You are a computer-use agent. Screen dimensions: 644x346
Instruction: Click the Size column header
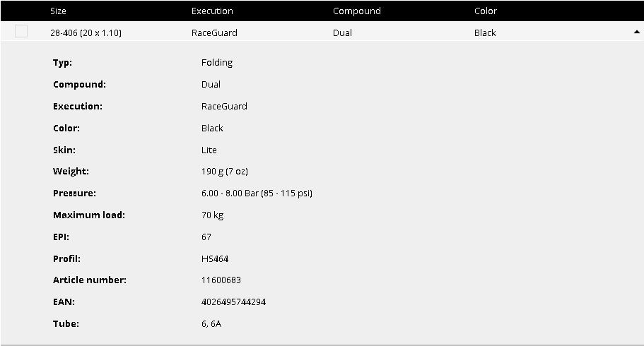[x=58, y=11]
